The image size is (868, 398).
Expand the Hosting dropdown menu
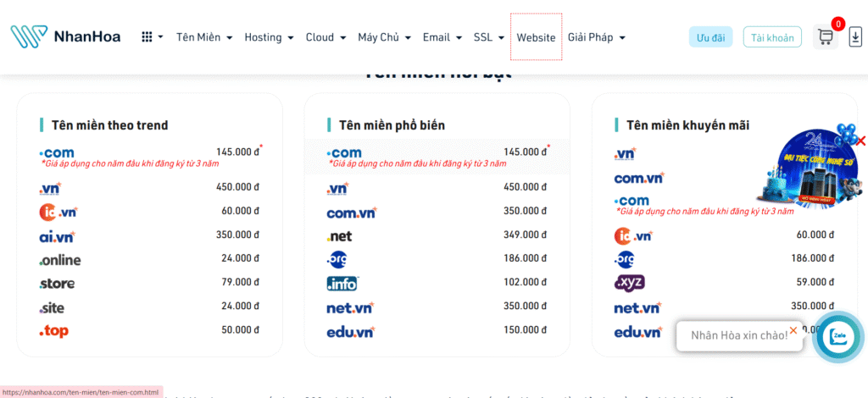(269, 37)
